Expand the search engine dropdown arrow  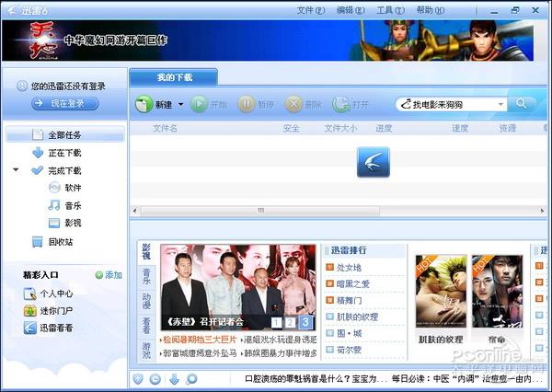pyautogui.click(x=500, y=105)
